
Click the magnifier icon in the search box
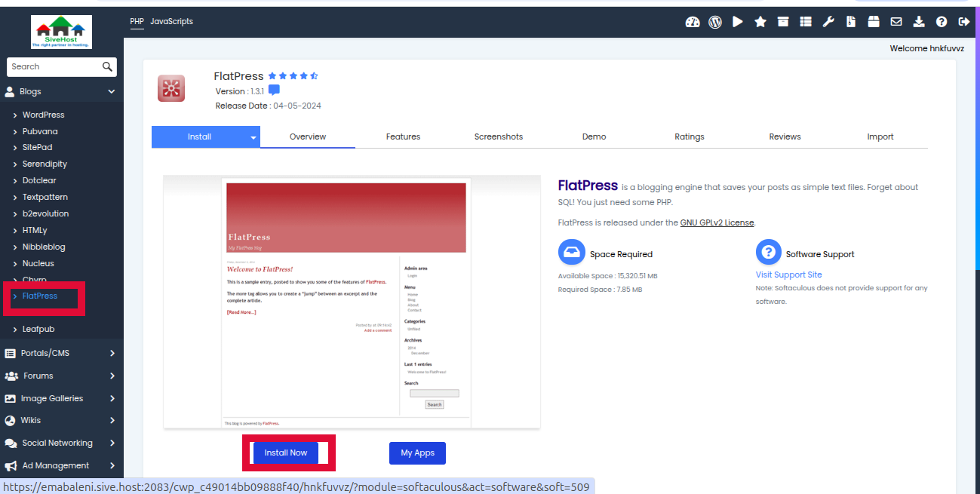[x=108, y=66]
